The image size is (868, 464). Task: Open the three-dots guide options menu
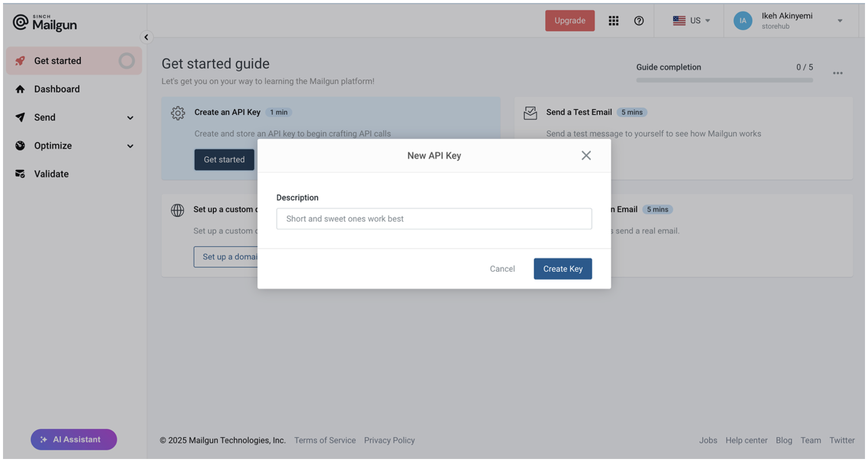(x=837, y=73)
